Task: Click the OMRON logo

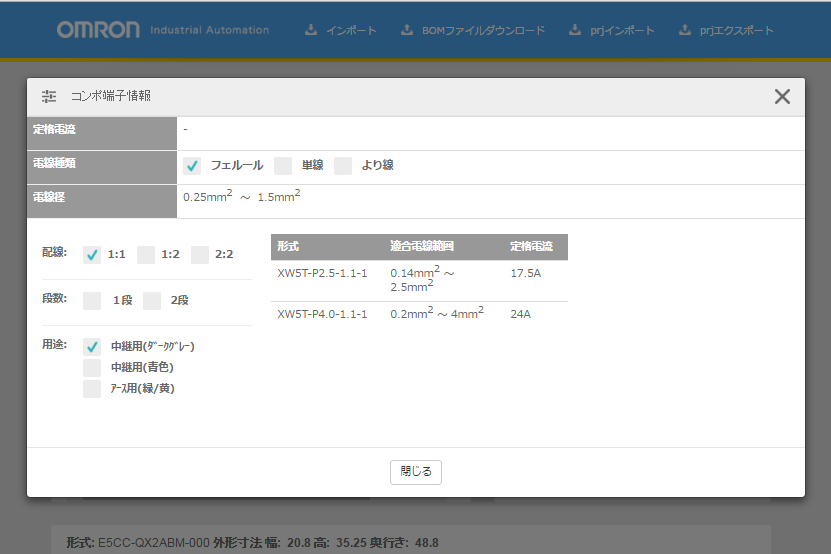Action: pos(99,30)
